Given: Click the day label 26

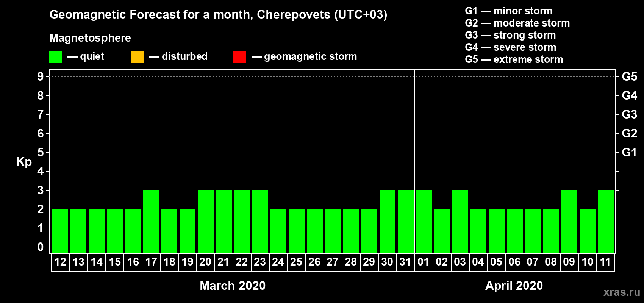Looking at the screenshot, I should tap(315, 262).
